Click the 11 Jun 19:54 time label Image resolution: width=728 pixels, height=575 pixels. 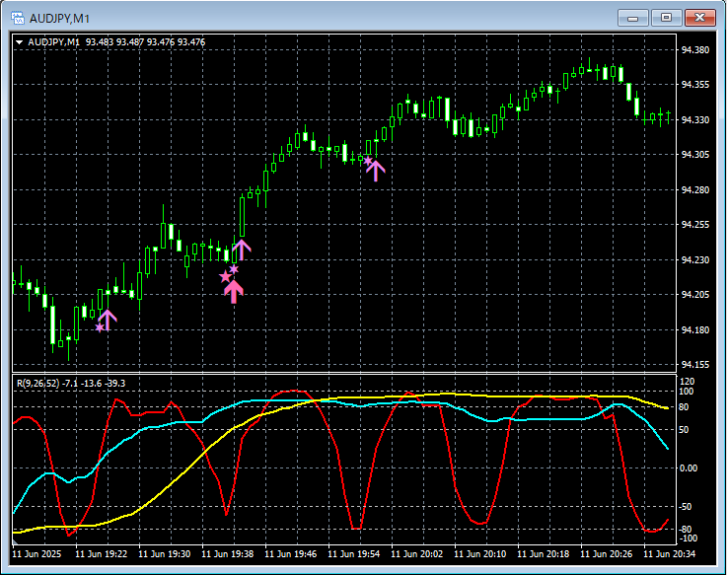354,554
